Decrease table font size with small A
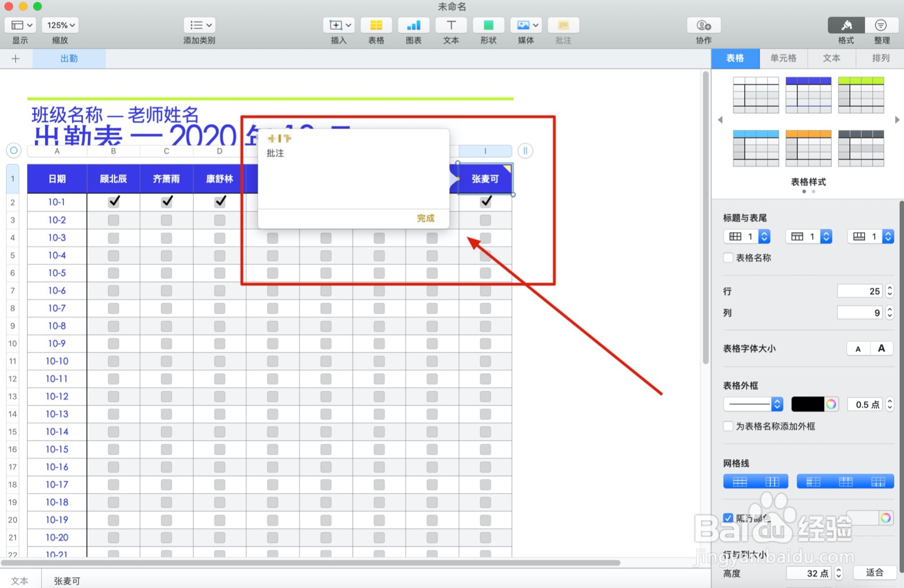The width and height of the screenshot is (904, 588). [x=858, y=349]
